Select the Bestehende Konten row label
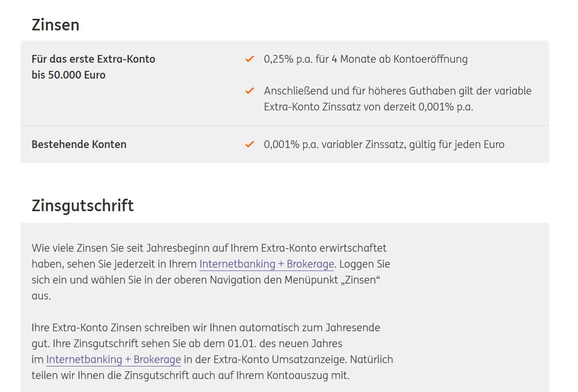The image size is (578, 392). click(79, 145)
